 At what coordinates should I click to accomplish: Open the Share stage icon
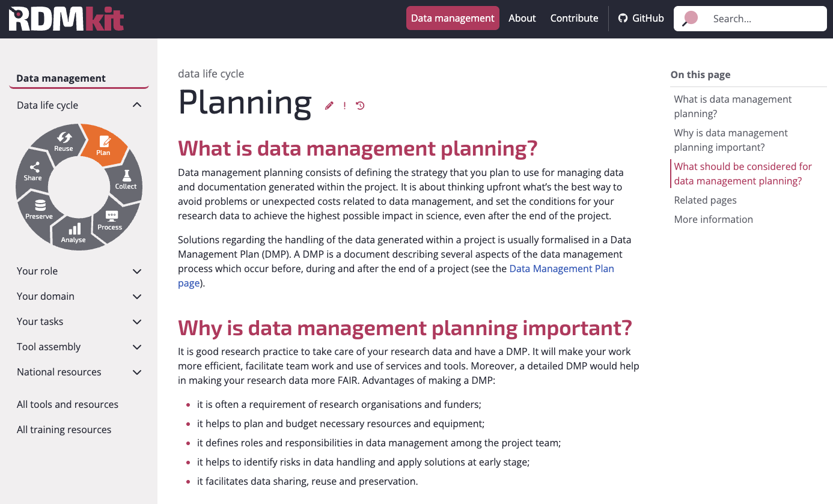[x=34, y=169]
